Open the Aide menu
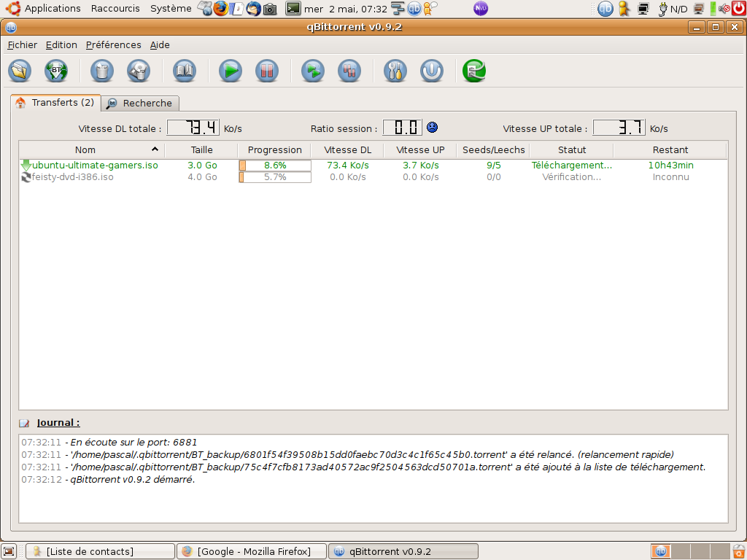This screenshot has width=747, height=560. (x=160, y=44)
